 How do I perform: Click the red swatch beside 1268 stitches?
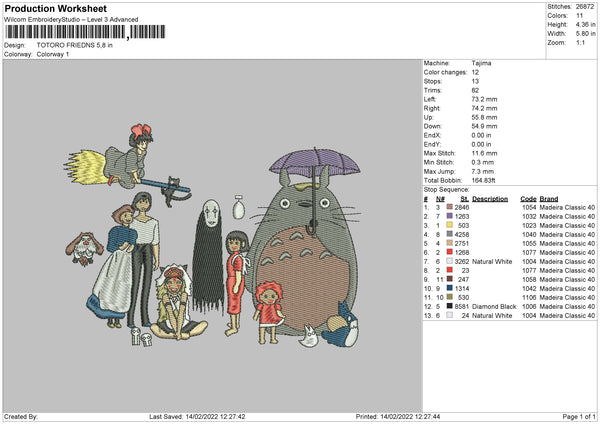(450, 252)
